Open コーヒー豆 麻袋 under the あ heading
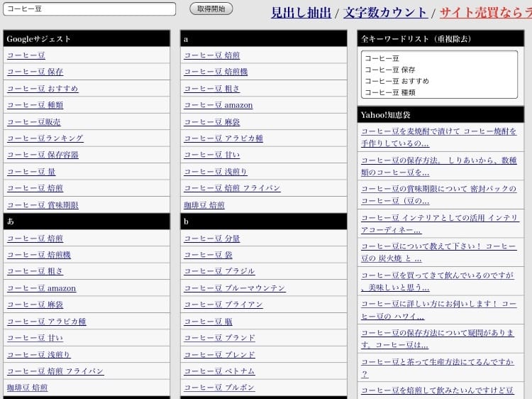The width and height of the screenshot is (532, 399). click(35, 305)
